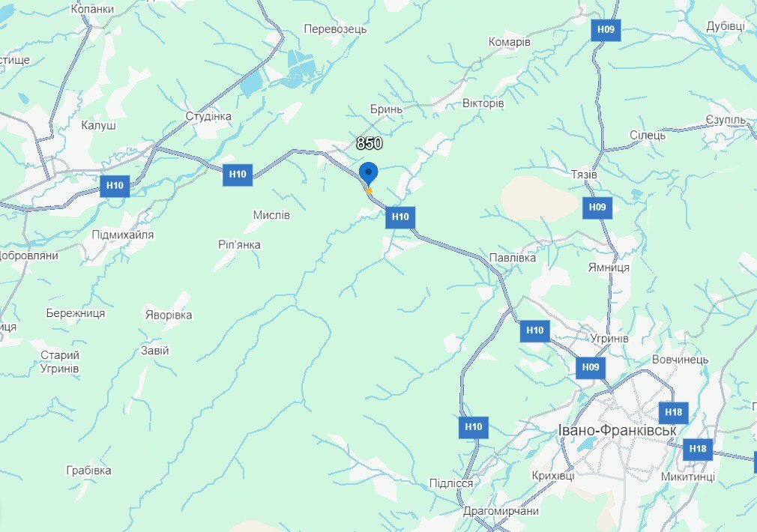Click the H18 shield below Вовчинець

coord(674,412)
